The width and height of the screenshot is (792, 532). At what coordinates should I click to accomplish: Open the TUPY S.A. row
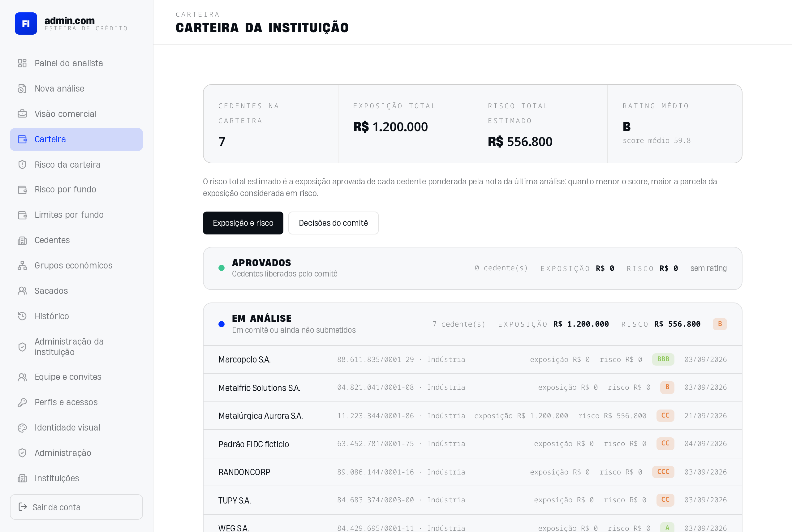coord(472,500)
